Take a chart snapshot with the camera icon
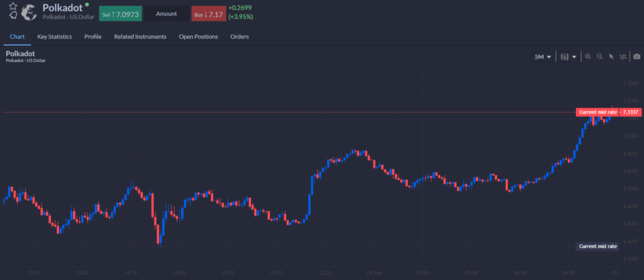Screen dimensions: 644x280 [x=636, y=57]
